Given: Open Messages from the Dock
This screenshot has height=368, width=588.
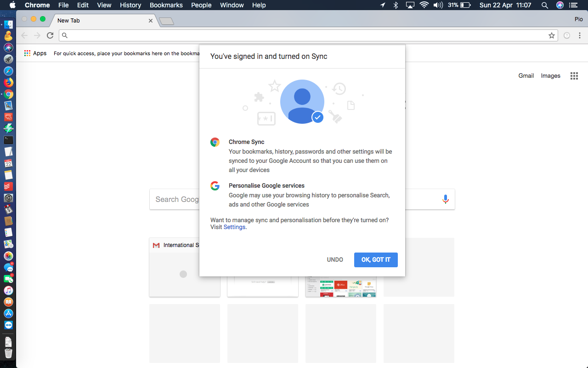Looking at the screenshot, I should click(x=8, y=267).
